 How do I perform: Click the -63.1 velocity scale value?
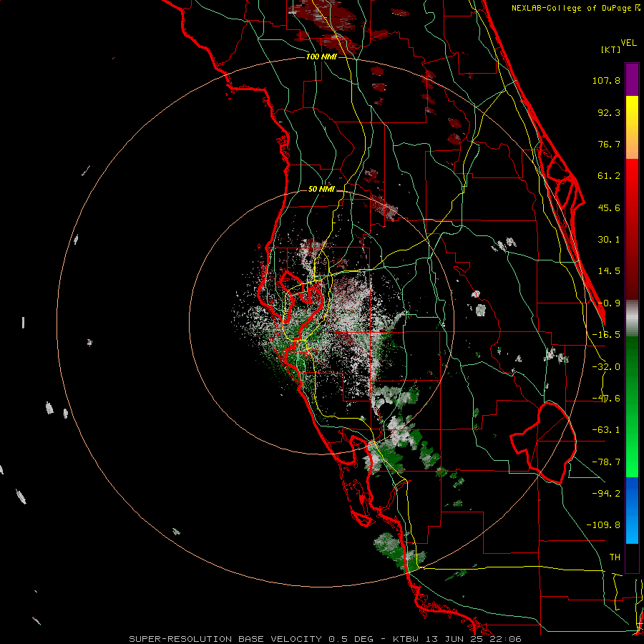pos(606,430)
